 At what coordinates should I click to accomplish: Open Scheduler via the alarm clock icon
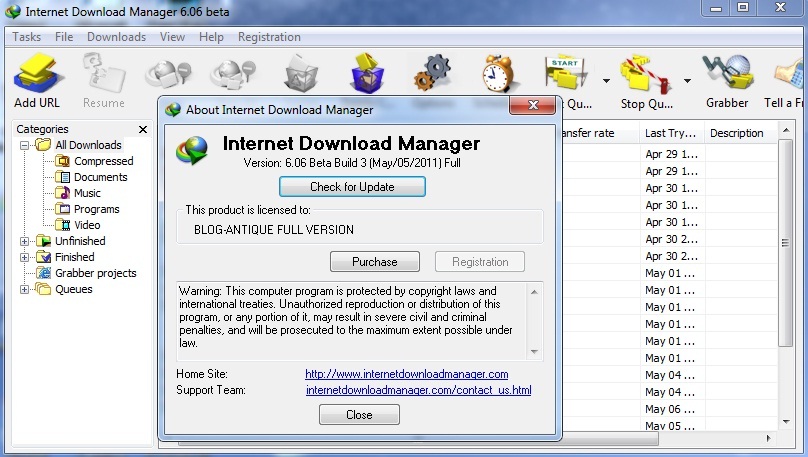coord(498,74)
